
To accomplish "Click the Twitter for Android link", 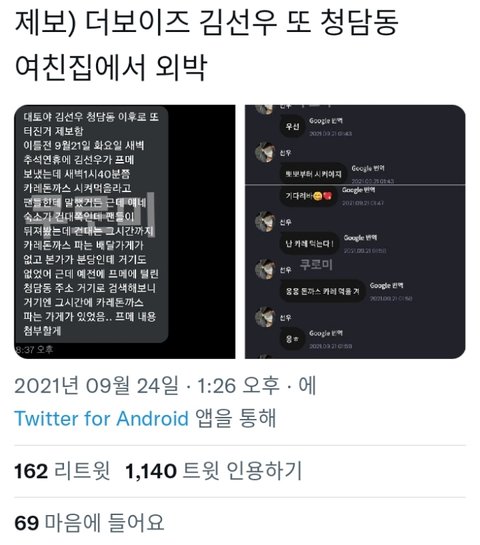I will point(101,418).
